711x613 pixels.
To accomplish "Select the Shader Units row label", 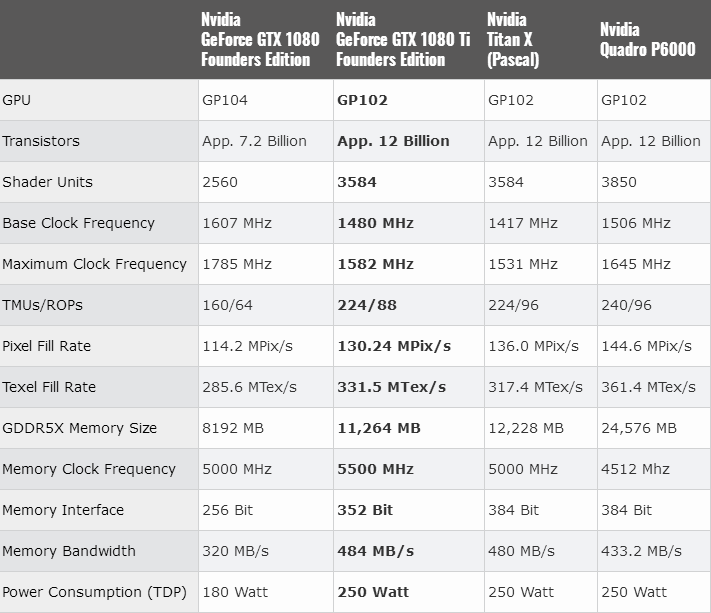I will coord(47,182).
